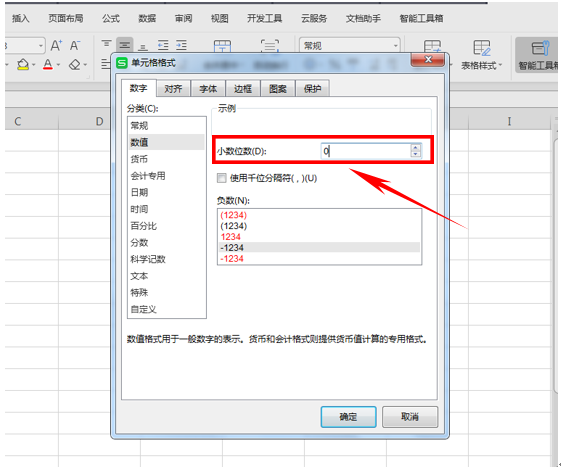Click the 取消 button
This screenshot has height=469, width=561.
tap(410, 417)
